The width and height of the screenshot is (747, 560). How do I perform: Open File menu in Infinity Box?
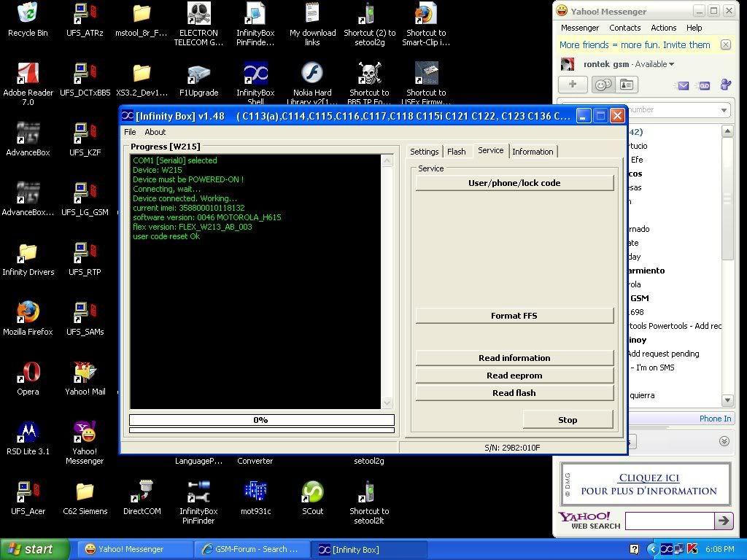coord(130,132)
